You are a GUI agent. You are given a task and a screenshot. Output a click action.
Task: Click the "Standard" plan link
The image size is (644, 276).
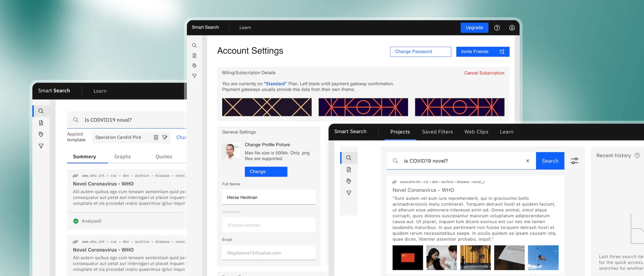275,84
